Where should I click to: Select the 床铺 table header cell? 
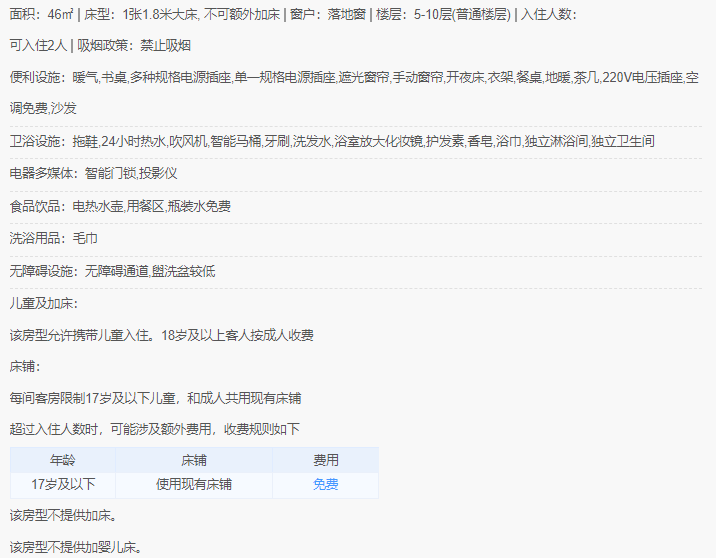[x=194, y=460]
